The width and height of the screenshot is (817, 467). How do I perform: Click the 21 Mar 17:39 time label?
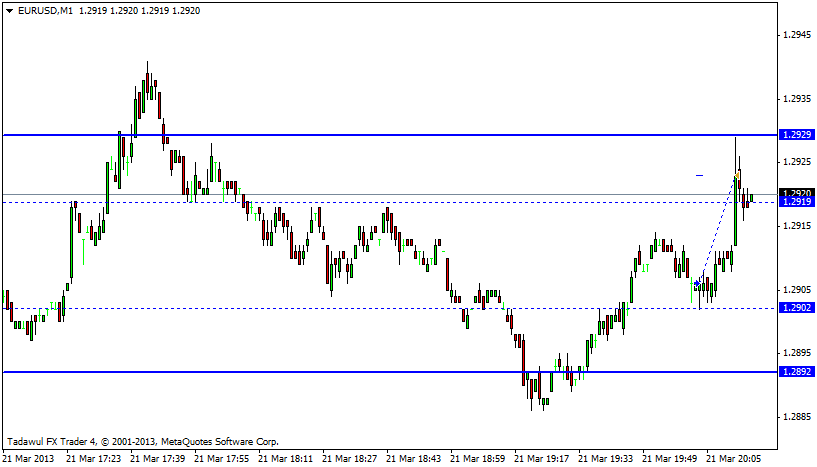pos(160,458)
